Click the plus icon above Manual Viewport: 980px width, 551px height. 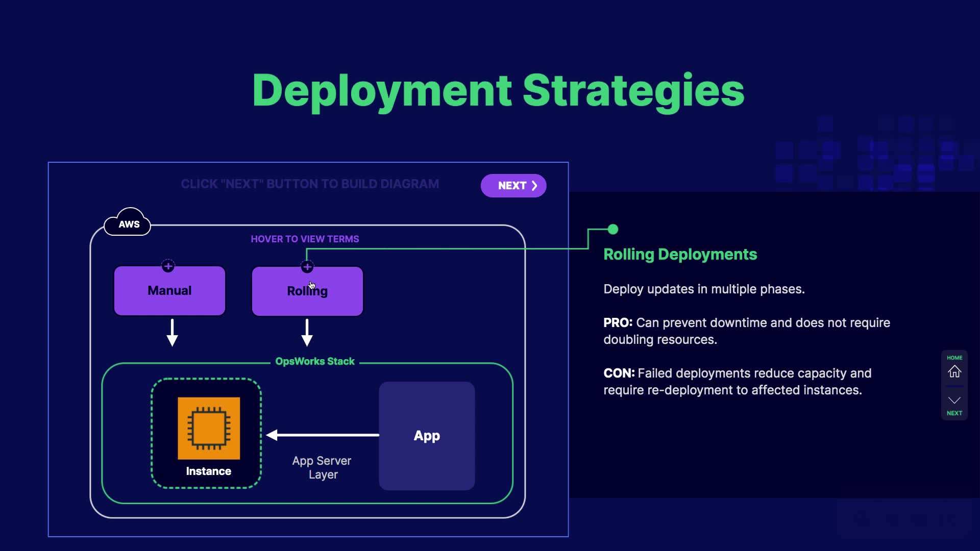click(168, 266)
